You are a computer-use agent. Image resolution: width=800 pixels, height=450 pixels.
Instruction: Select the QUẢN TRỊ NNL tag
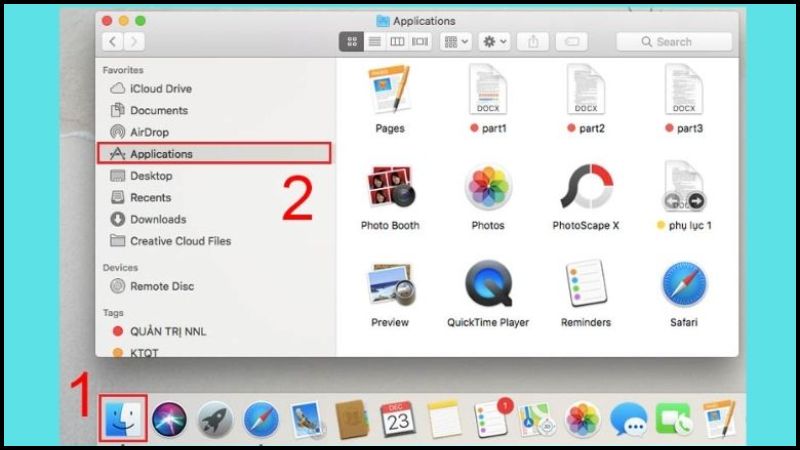pos(159,332)
